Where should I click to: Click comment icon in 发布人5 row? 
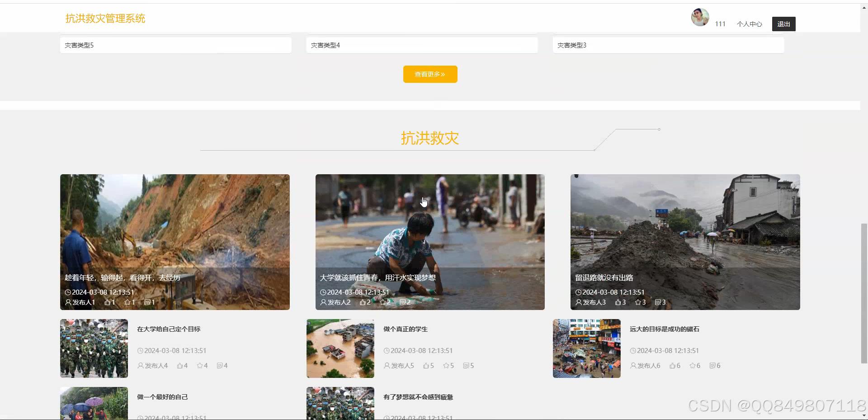[466, 366]
